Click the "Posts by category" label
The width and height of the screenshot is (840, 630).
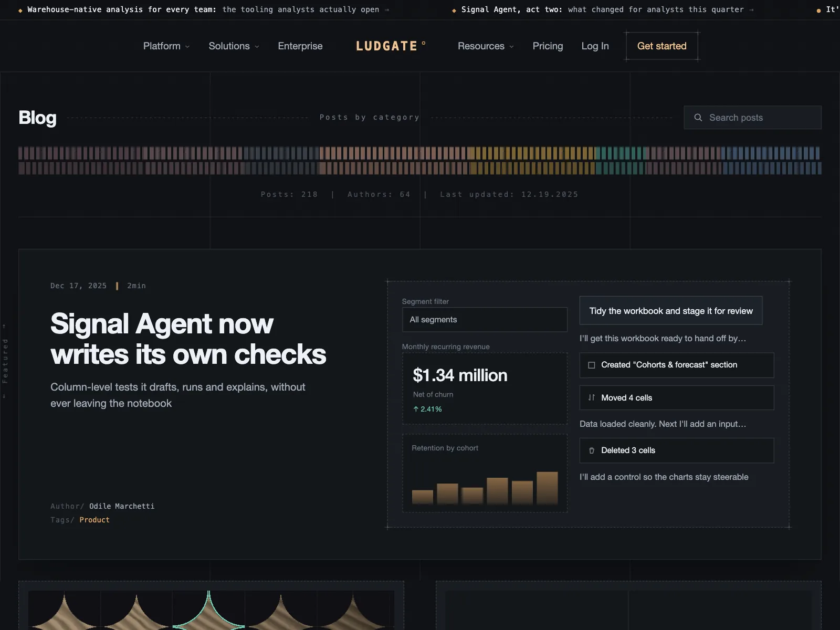(x=370, y=118)
